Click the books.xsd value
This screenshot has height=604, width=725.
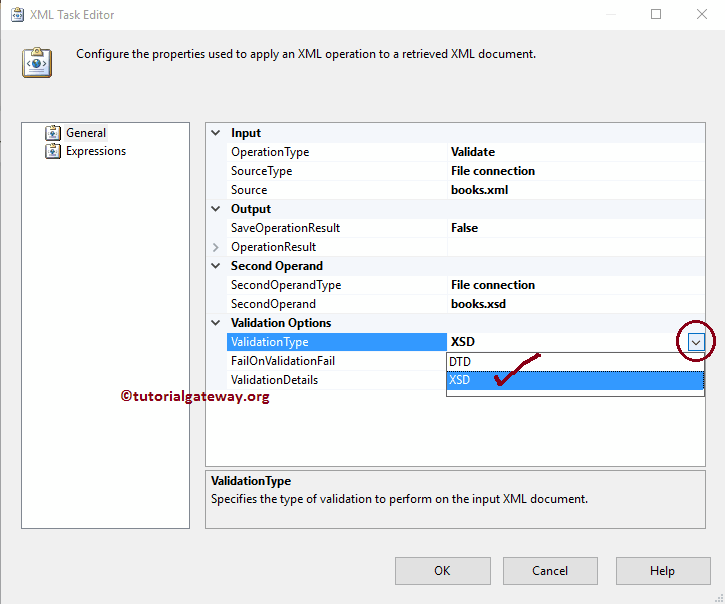tap(478, 304)
